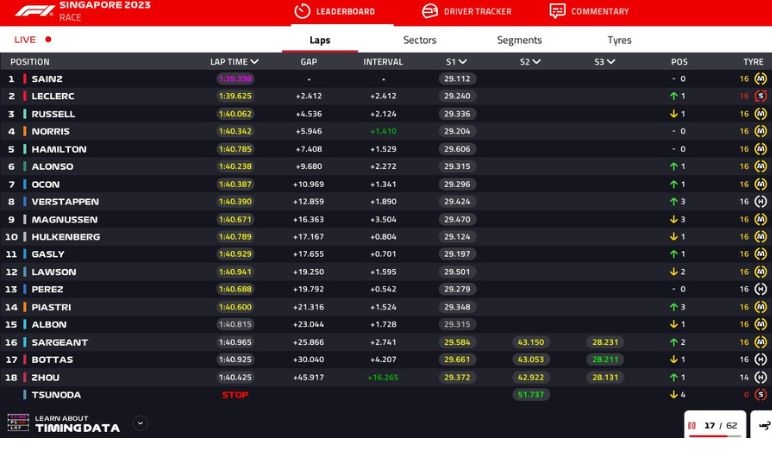Screen dimensions: 772x469
Task: Open the Segments tab
Action: pyautogui.click(x=519, y=40)
